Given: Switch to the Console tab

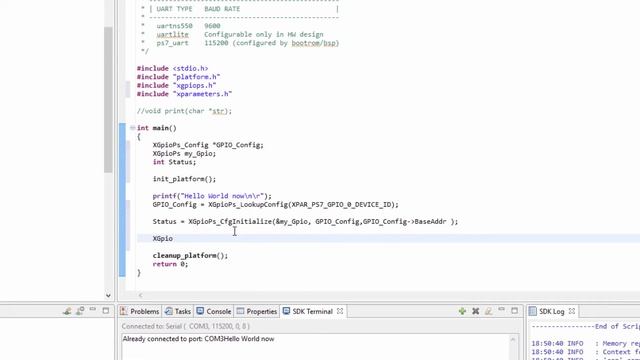Looking at the screenshot, I should point(214,311).
